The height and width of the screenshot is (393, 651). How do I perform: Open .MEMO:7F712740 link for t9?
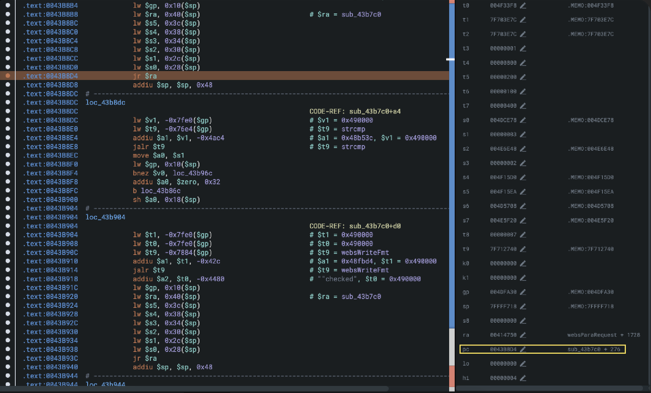click(591, 249)
